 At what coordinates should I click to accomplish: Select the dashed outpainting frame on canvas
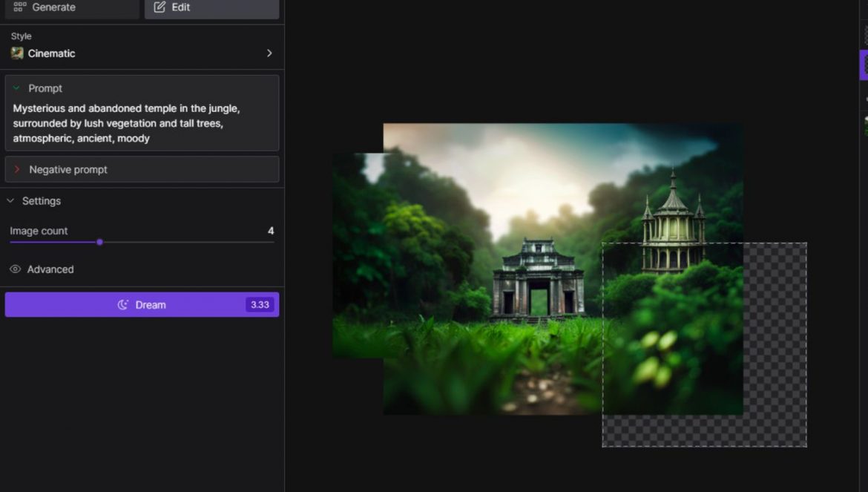[704, 344]
